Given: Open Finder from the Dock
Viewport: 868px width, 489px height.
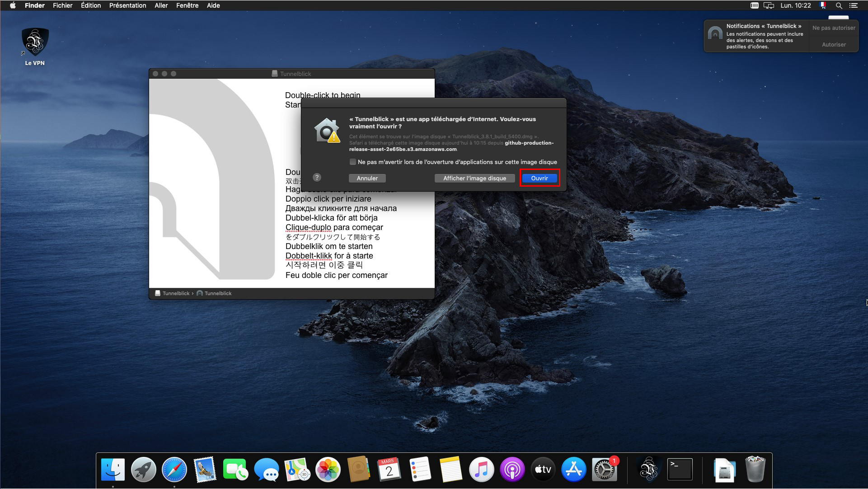Looking at the screenshot, I should pyautogui.click(x=113, y=470).
